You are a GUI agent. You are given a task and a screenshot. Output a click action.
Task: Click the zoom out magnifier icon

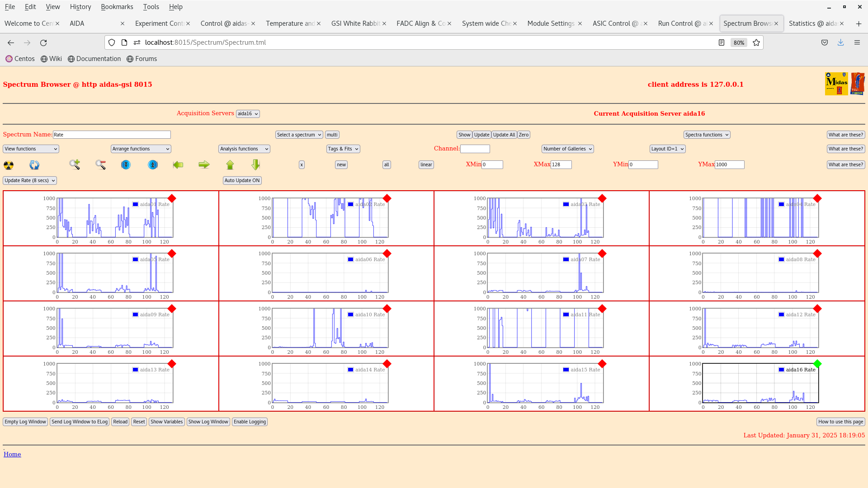point(100,165)
